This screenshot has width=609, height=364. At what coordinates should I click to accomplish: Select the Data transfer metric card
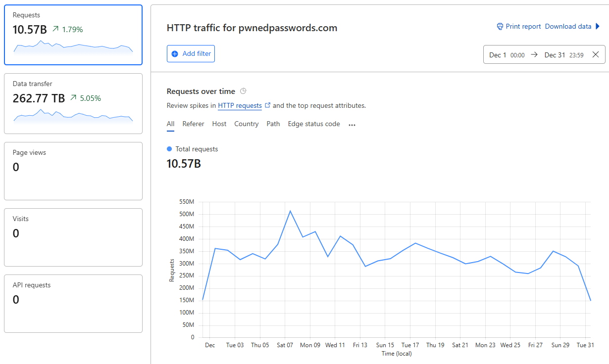[x=73, y=103]
